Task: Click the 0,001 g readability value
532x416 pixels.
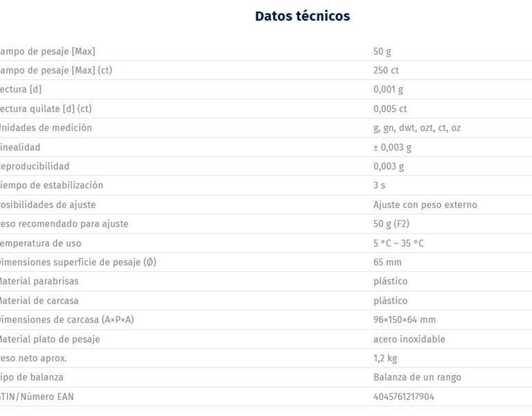Action: 388,89
